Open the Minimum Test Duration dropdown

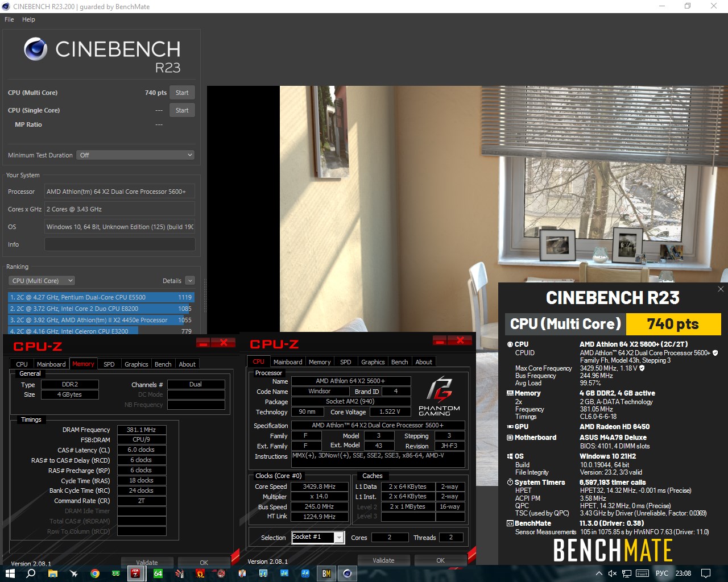coord(135,155)
